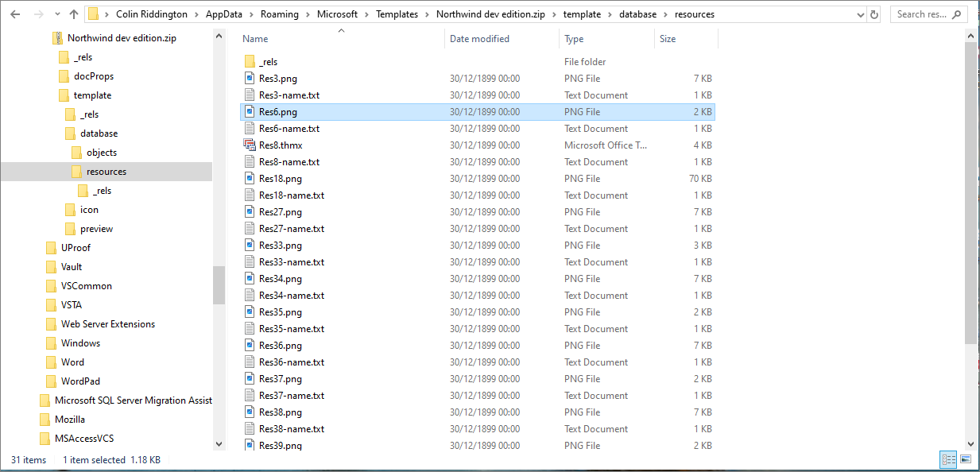Select docProps in the navigation tree
The height and width of the screenshot is (472, 980).
coord(94,76)
